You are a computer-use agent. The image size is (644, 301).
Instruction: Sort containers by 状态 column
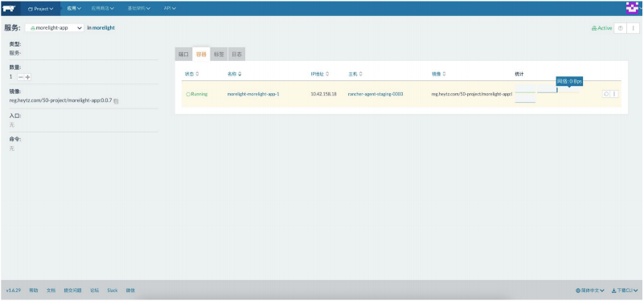[x=192, y=74]
